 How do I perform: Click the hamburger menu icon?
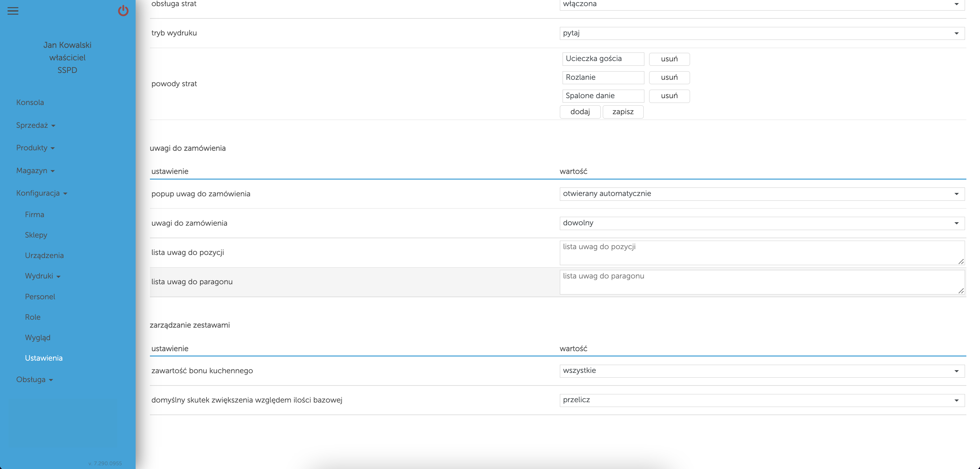(13, 11)
